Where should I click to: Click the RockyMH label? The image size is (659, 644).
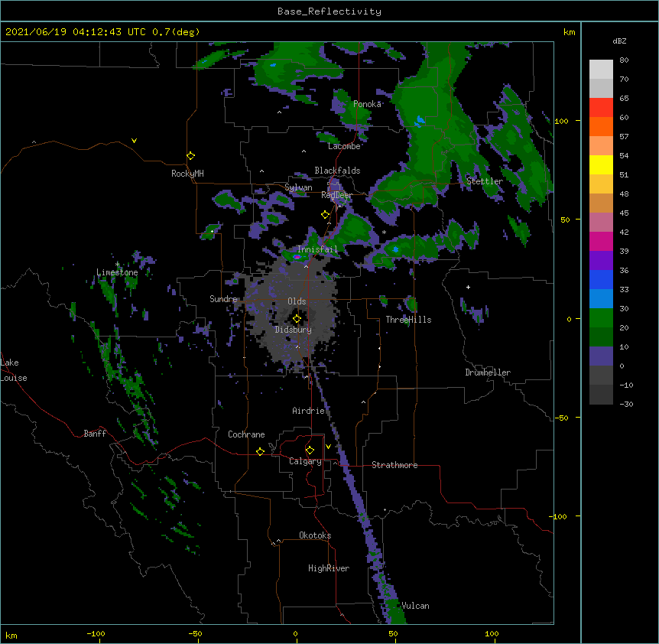(187, 174)
